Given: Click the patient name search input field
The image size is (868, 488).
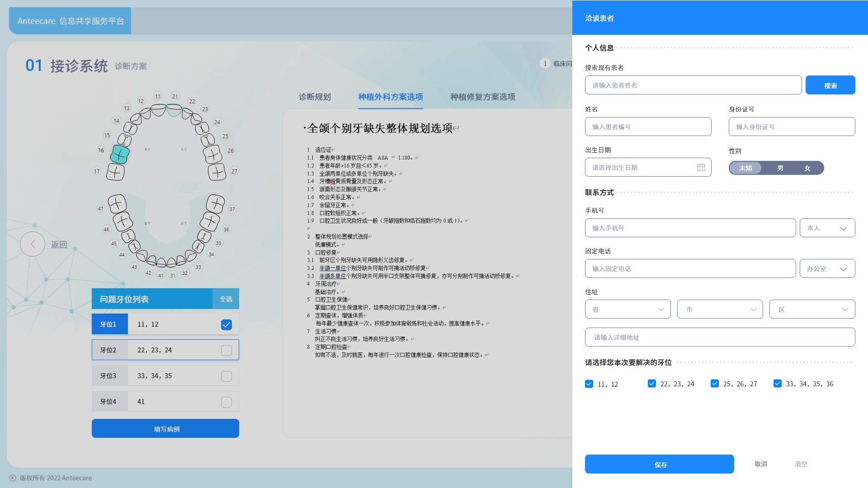Looking at the screenshot, I should tap(693, 85).
